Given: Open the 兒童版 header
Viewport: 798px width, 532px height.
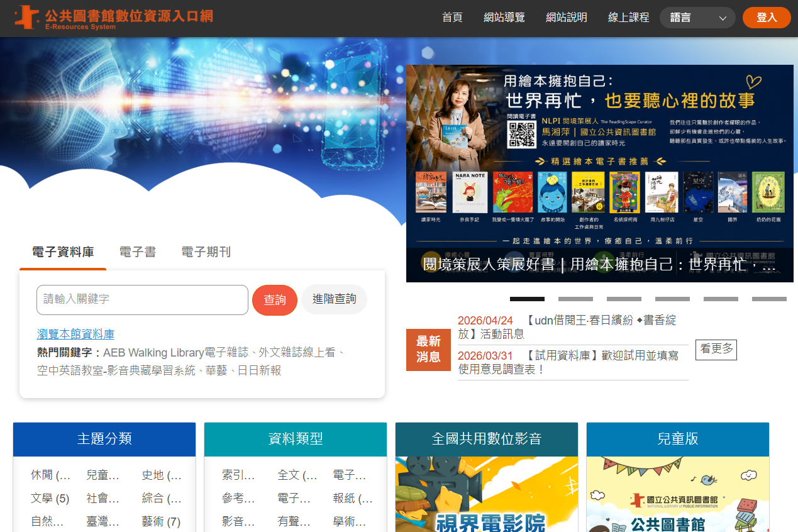Looking at the screenshot, I should coord(678,439).
